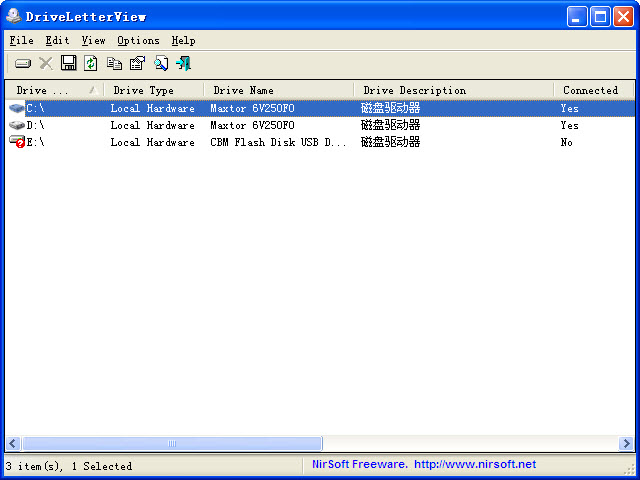Click the Delete Selected Drive Letter X icon
The image size is (640, 480).
point(46,64)
